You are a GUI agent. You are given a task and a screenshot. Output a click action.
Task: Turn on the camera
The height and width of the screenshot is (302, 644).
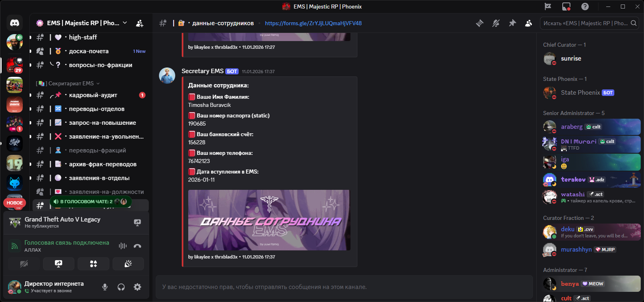click(24, 264)
